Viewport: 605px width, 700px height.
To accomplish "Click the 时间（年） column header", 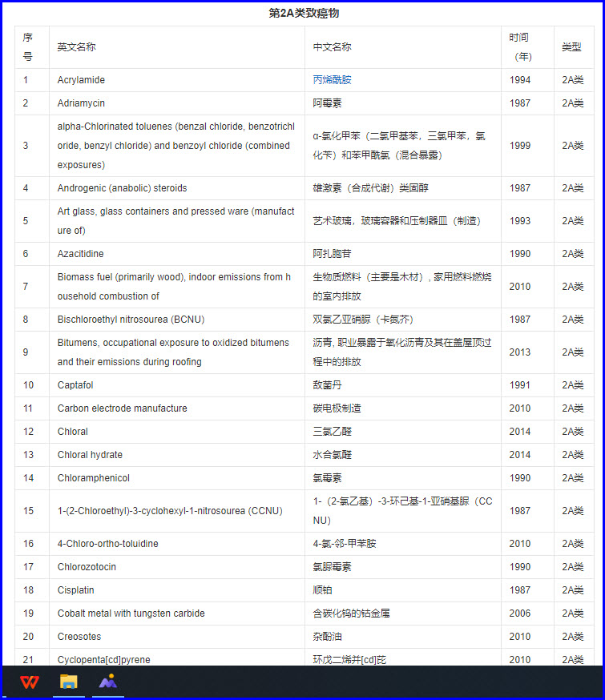I will (519, 47).
